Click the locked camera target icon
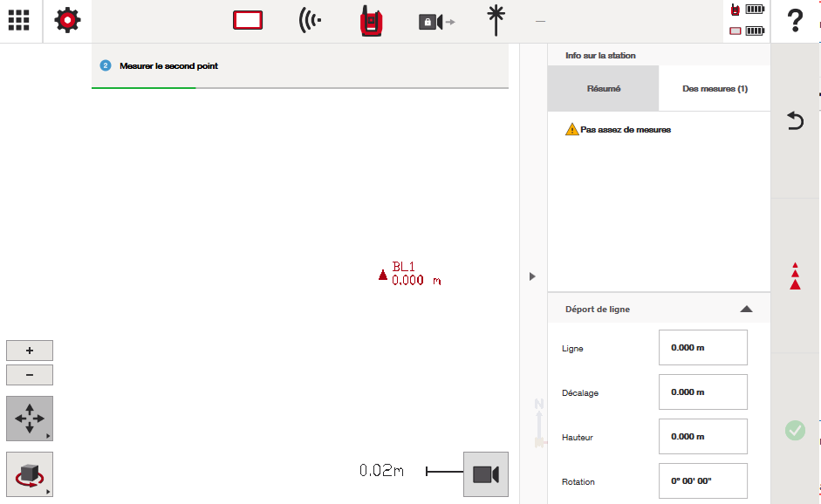The width and height of the screenshot is (821, 504). coord(435,21)
